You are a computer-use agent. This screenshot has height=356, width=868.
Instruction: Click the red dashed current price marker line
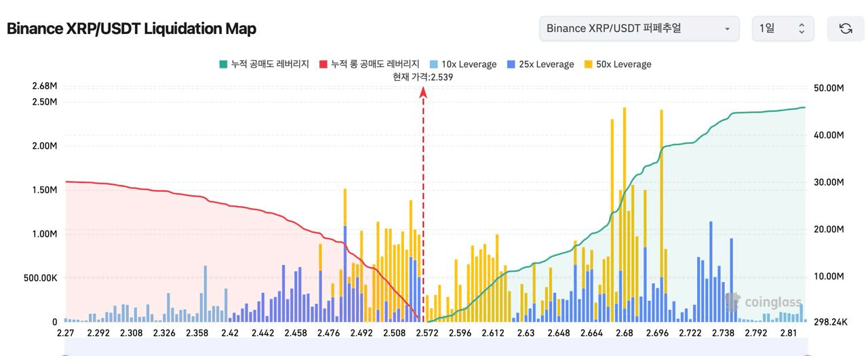pyautogui.click(x=423, y=203)
